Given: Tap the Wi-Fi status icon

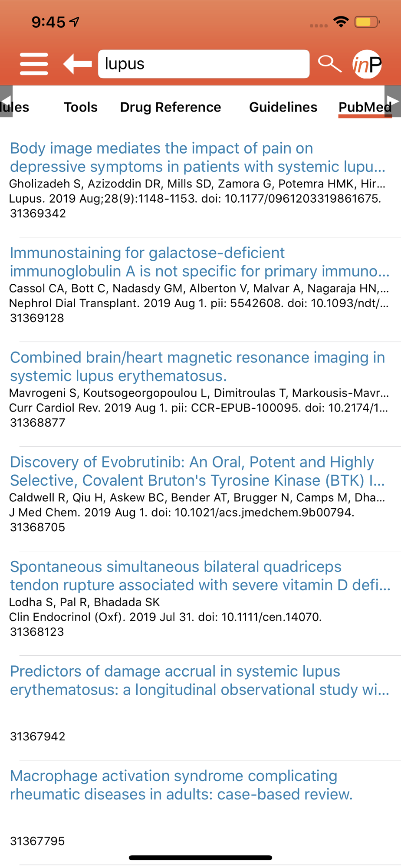Looking at the screenshot, I should tap(341, 22).
